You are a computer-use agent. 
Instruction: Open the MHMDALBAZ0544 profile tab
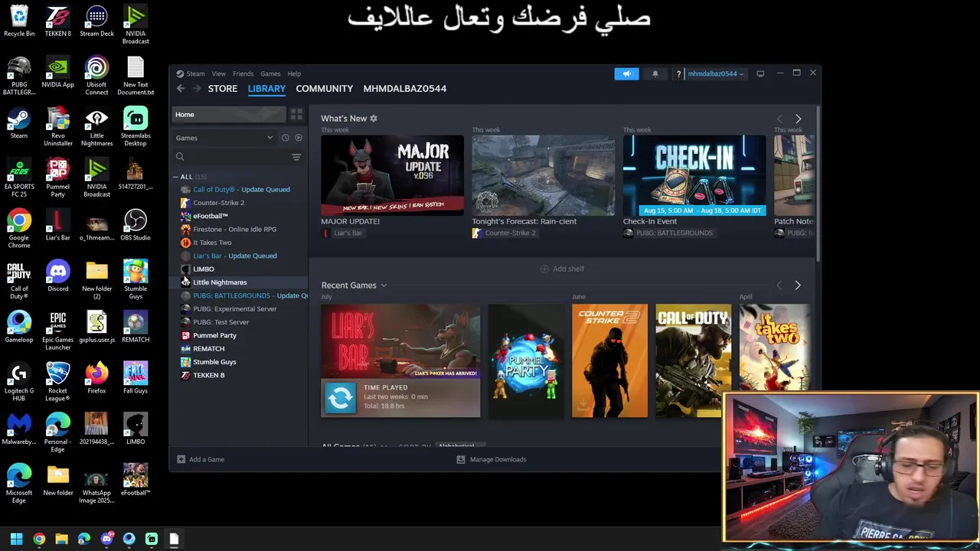(405, 89)
